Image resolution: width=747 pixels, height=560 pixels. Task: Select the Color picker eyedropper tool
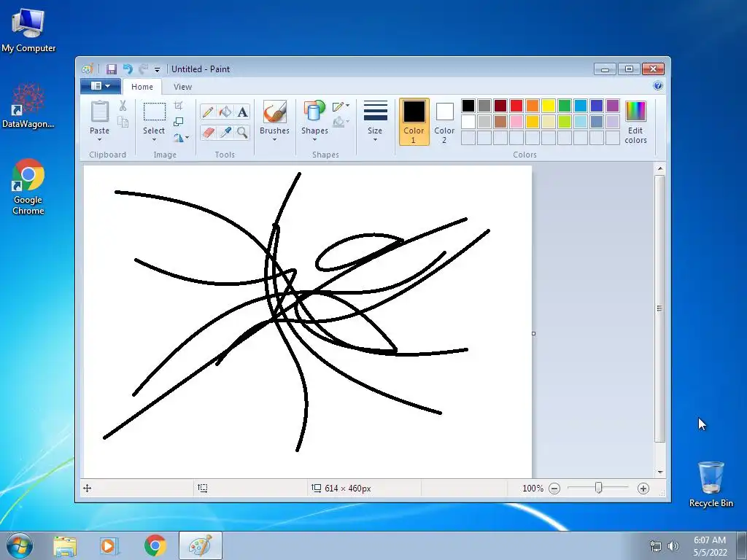click(x=225, y=132)
